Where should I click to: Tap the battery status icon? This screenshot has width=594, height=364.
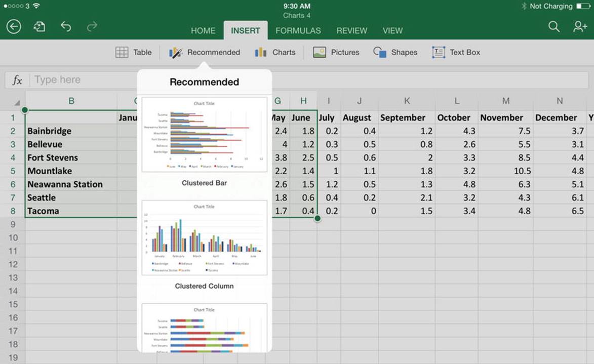point(583,6)
